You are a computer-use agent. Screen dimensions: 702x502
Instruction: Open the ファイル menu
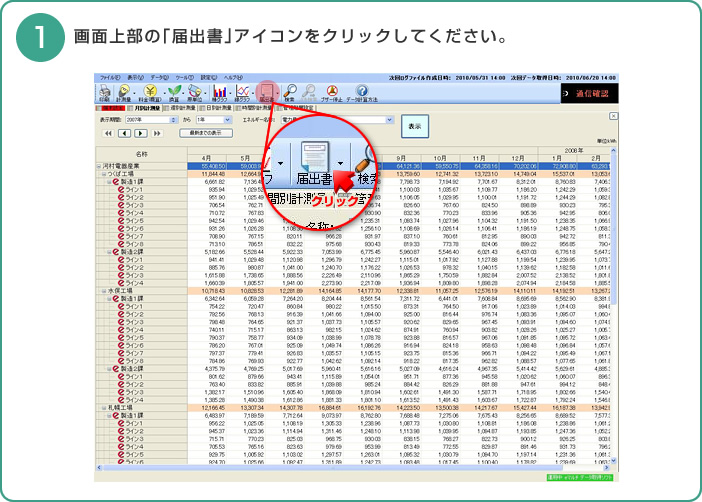tap(110, 77)
